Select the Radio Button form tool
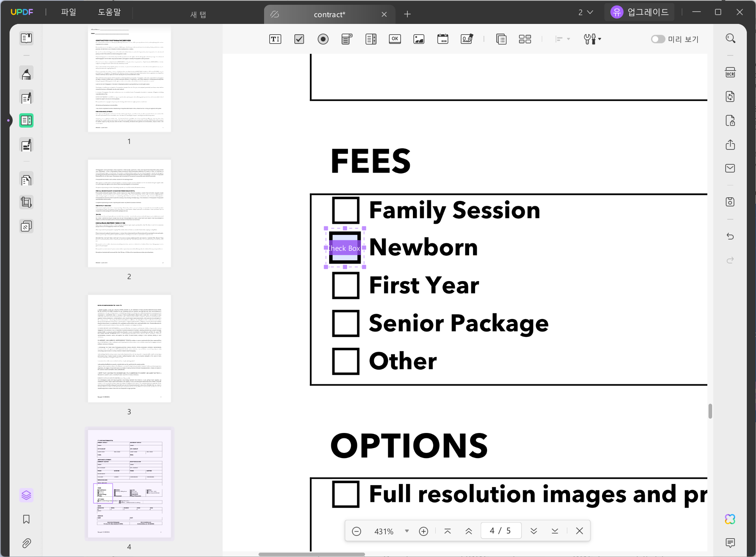756x557 pixels. pos(323,39)
